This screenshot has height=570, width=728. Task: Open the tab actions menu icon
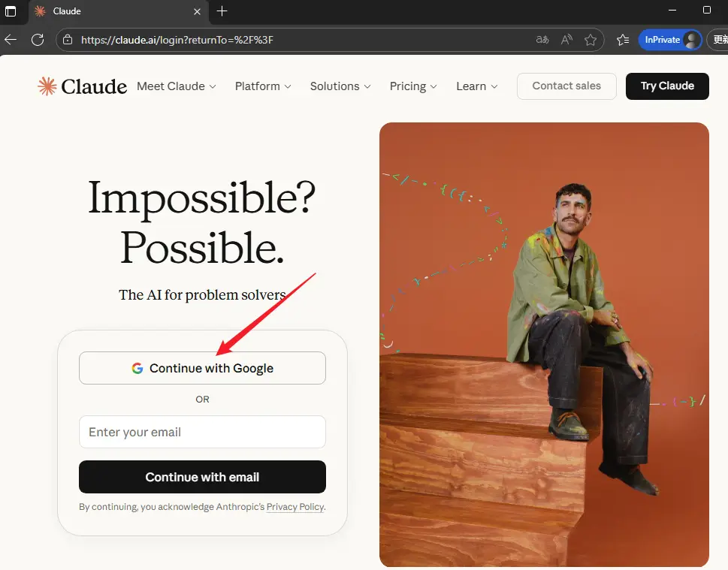pos(12,11)
